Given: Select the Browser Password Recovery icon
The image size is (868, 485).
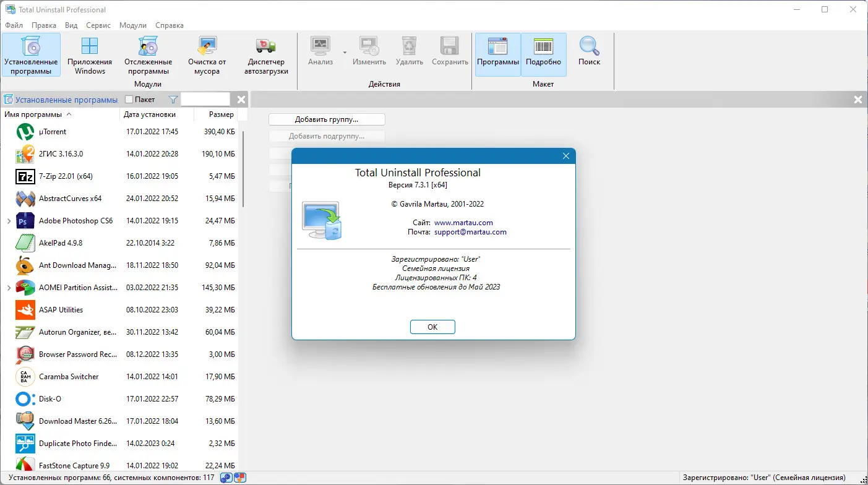Looking at the screenshot, I should (x=25, y=354).
